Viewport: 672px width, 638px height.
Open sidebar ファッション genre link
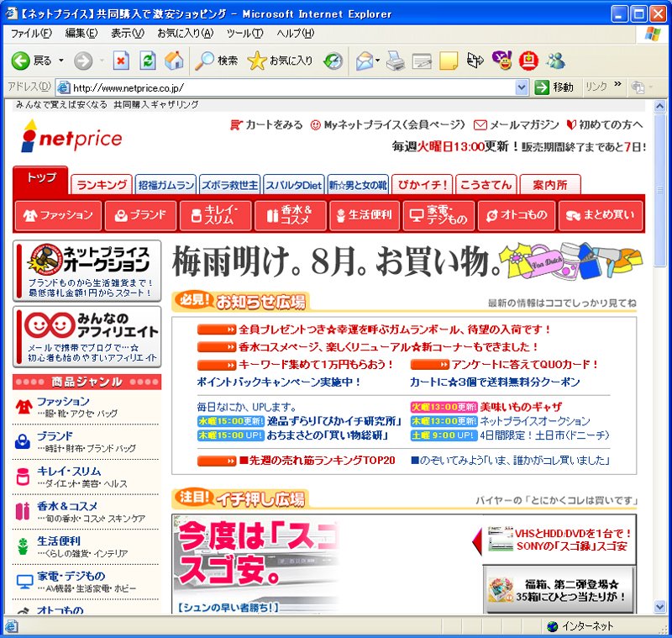pos(63,401)
